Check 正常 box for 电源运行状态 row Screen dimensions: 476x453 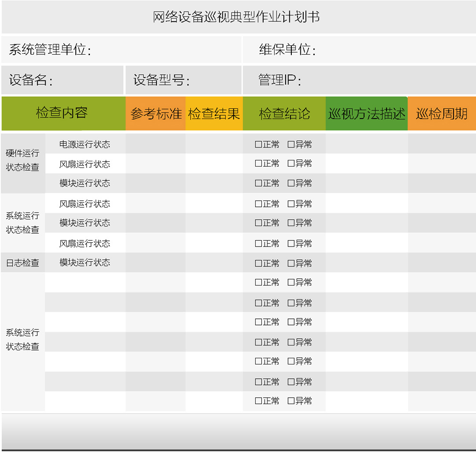point(258,145)
